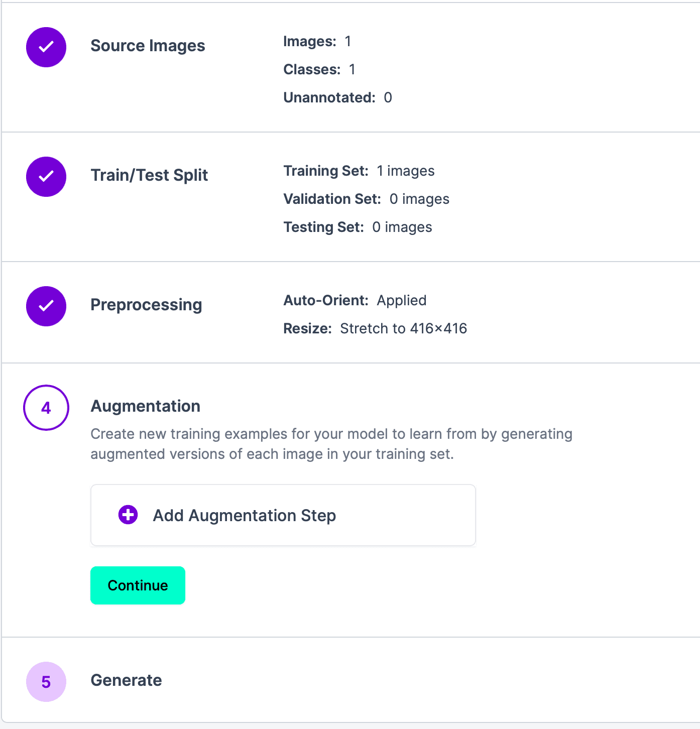Expand the Preprocessing section

(146, 305)
